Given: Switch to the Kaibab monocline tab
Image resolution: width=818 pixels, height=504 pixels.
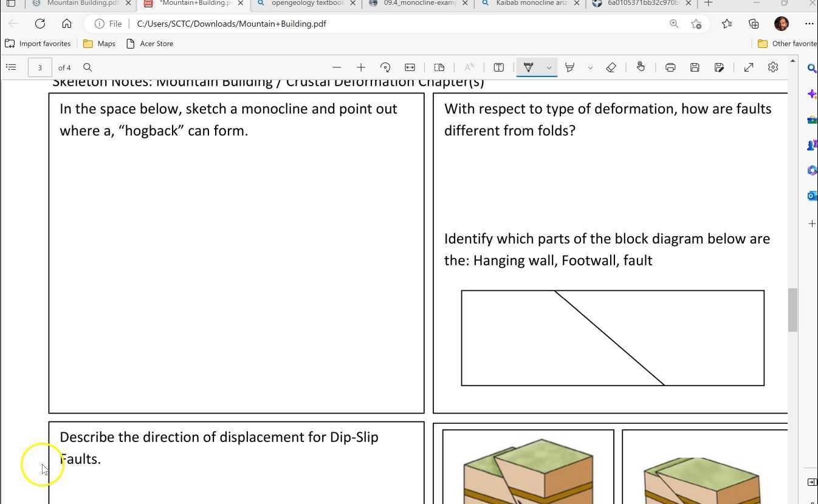Looking at the screenshot, I should coord(528,3).
